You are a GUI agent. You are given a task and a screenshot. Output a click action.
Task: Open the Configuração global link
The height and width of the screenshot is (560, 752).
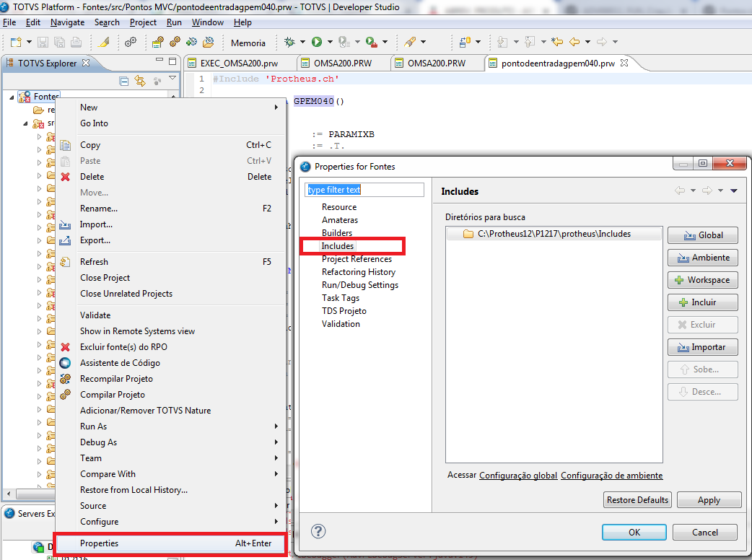click(518, 475)
